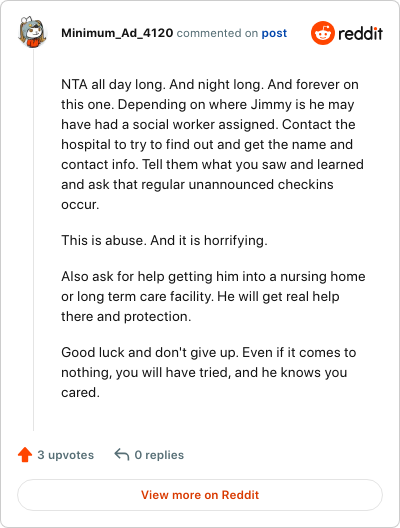The image size is (400, 528).
Task: Click the phrase "nursing home" in the comment
Action: point(323,277)
